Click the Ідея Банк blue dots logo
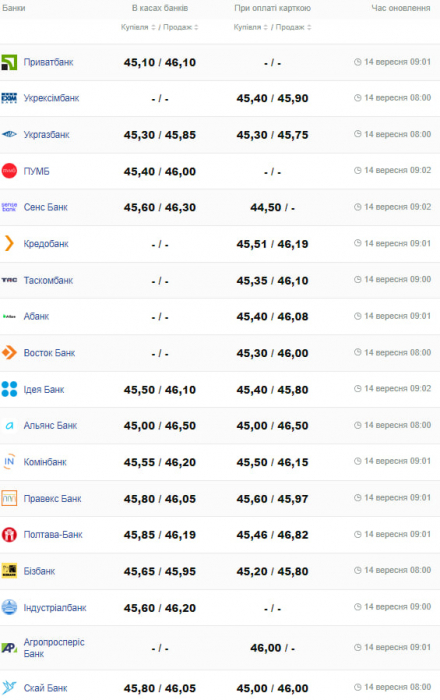Viewport: 440px width, 700px height. point(9,389)
